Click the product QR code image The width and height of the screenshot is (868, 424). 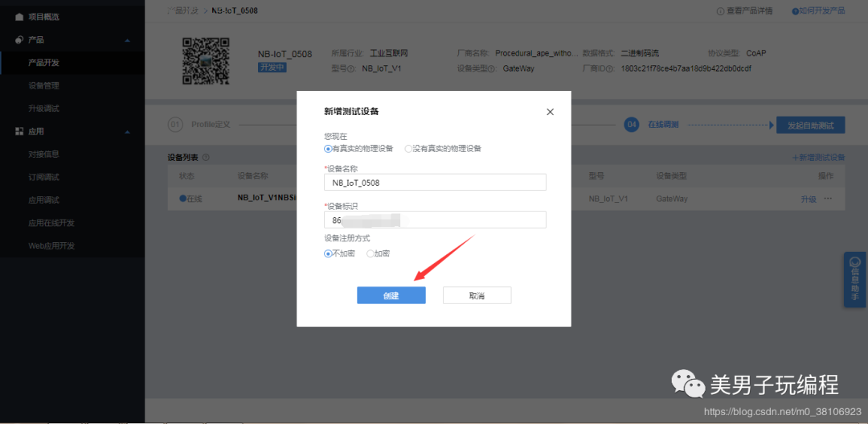(x=206, y=61)
